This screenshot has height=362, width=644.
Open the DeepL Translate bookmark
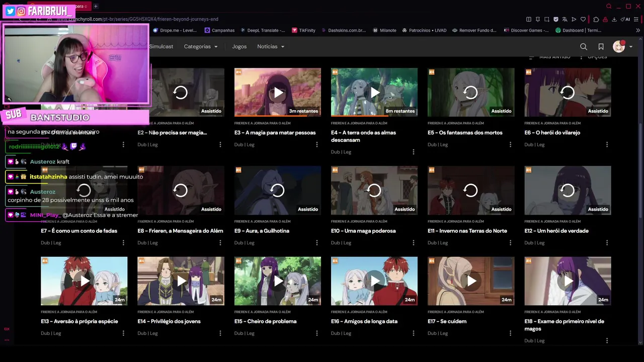pos(262,30)
